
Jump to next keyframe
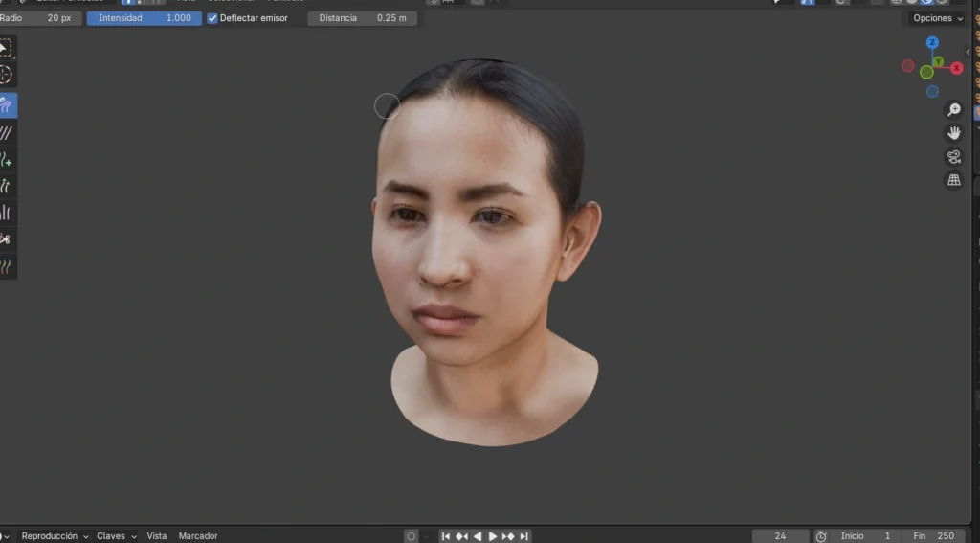coord(508,536)
